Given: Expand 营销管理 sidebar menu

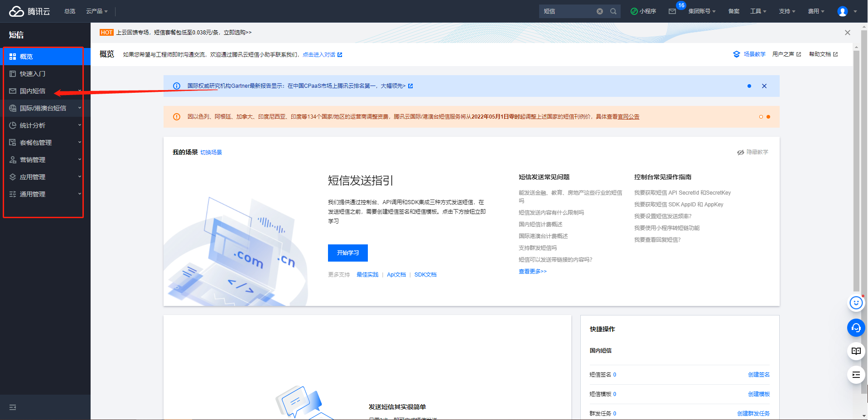Looking at the screenshot, I should click(45, 160).
